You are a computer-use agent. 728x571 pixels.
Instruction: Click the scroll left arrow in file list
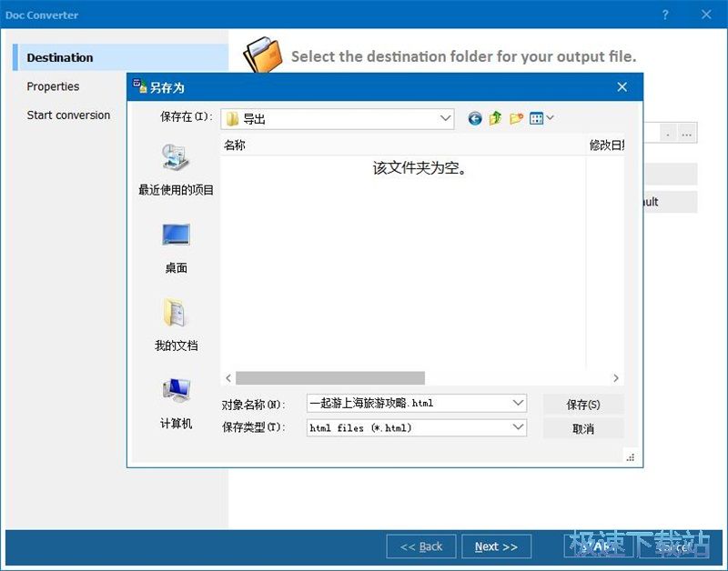228,378
